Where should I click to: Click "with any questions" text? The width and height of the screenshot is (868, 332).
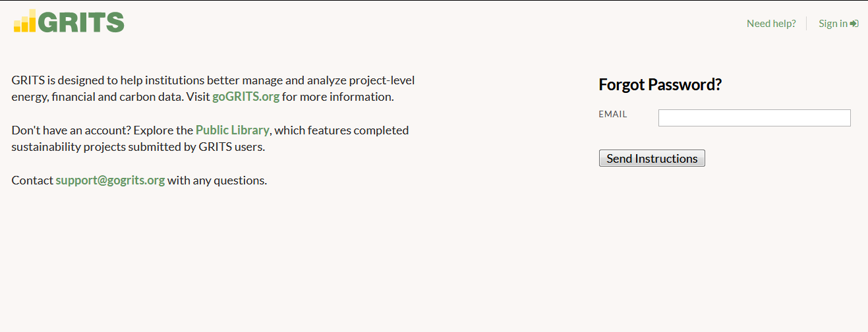tap(217, 180)
